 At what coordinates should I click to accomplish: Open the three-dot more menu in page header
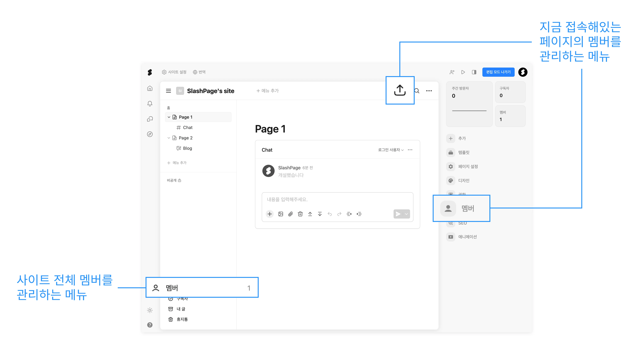pyautogui.click(x=429, y=91)
